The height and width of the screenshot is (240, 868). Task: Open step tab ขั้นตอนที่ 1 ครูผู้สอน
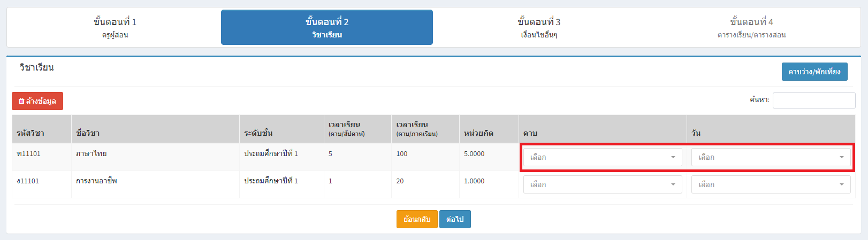click(x=115, y=27)
